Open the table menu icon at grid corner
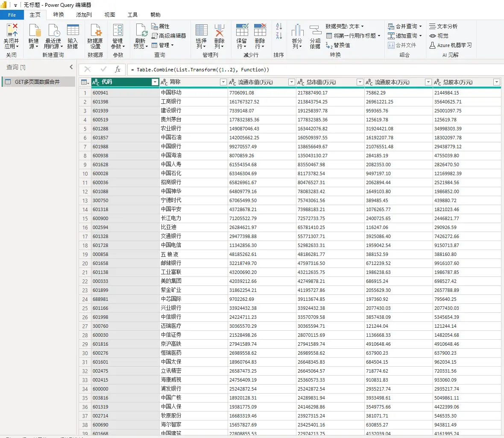Image resolution: width=504 pixels, height=438 pixels. (85, 82)
